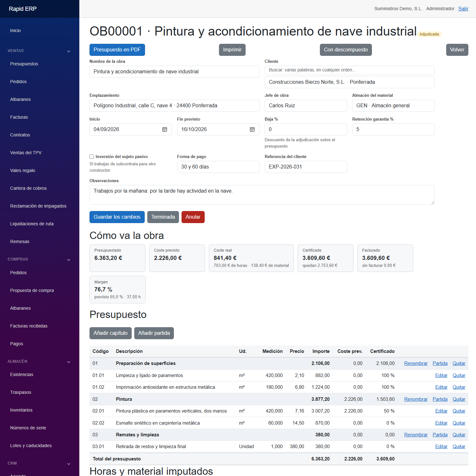The image size is (476, 476).
Task: Collapse the CRM sidebar section
Action: tap(69, 464)
